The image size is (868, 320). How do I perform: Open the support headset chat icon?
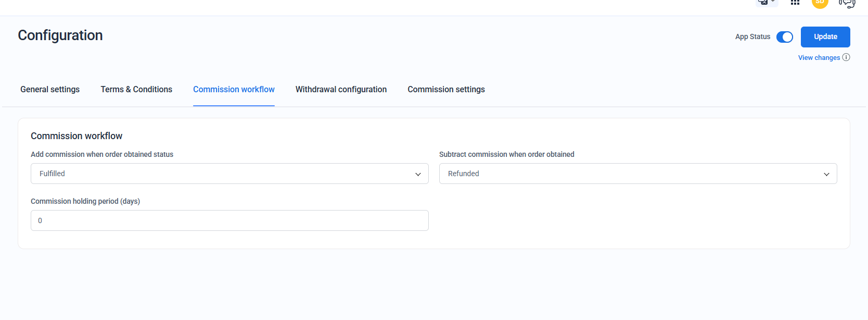[847, 4]
